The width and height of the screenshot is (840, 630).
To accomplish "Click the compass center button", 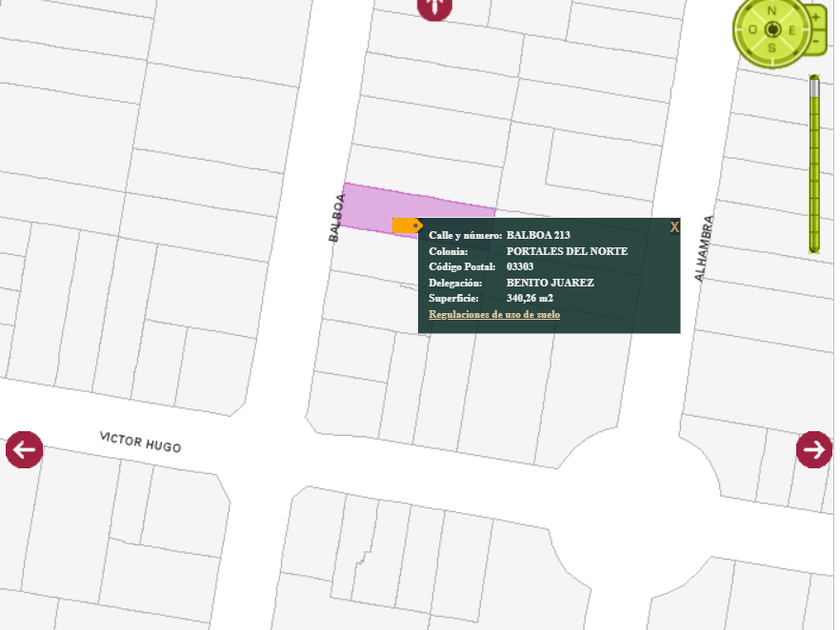I will click(x=772, y=31).
